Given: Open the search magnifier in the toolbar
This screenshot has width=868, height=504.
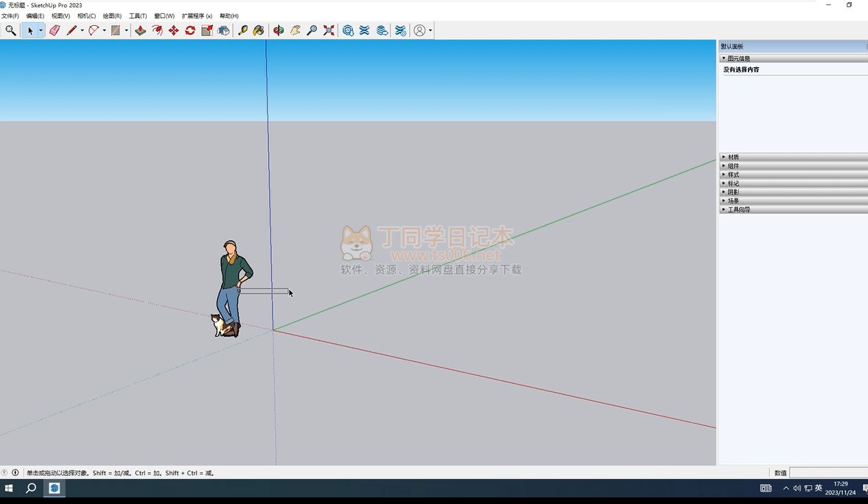Looking at the screenshot, I should pyautogui.click(x=10, y=30).
